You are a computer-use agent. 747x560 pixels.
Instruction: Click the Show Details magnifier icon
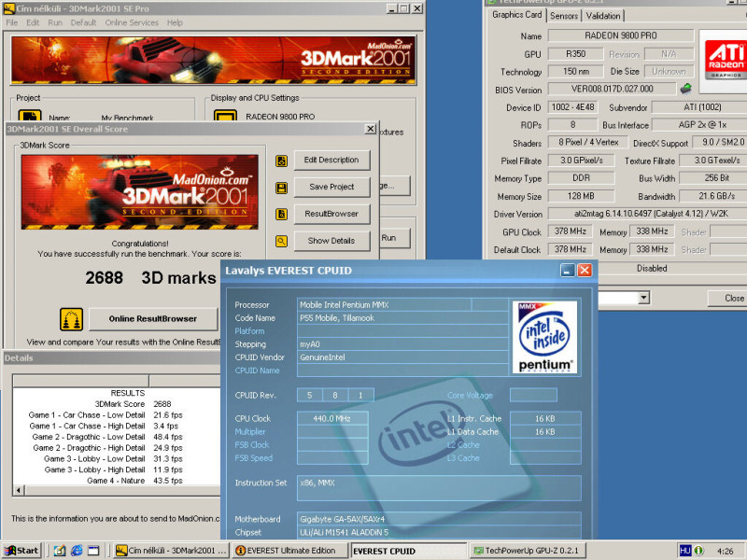(x=282, y=242)
